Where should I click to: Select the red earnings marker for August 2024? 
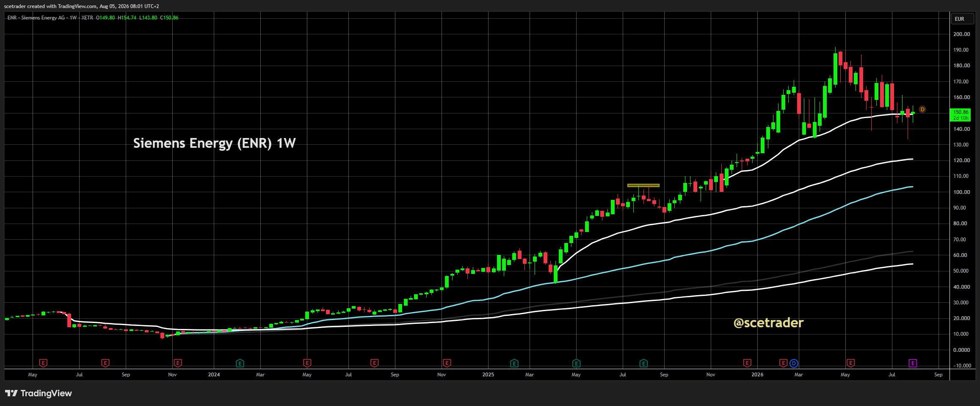click(374, 363)
